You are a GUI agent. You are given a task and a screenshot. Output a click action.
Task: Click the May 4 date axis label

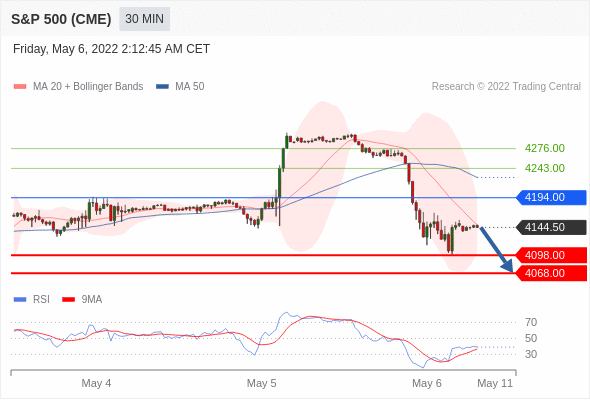coord(96,383)
